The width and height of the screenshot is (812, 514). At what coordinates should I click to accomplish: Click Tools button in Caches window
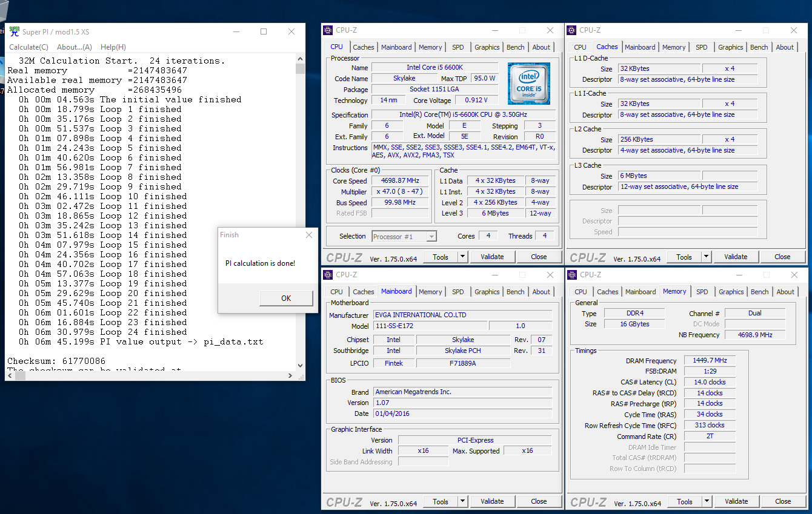click(x=684, y=257)
